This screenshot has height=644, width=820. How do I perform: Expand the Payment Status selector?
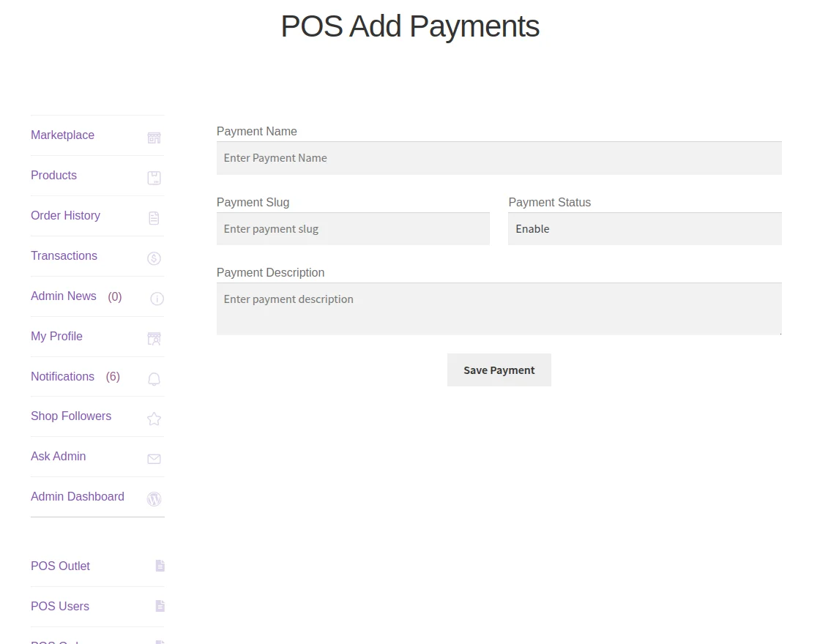(x=644, y=228)
